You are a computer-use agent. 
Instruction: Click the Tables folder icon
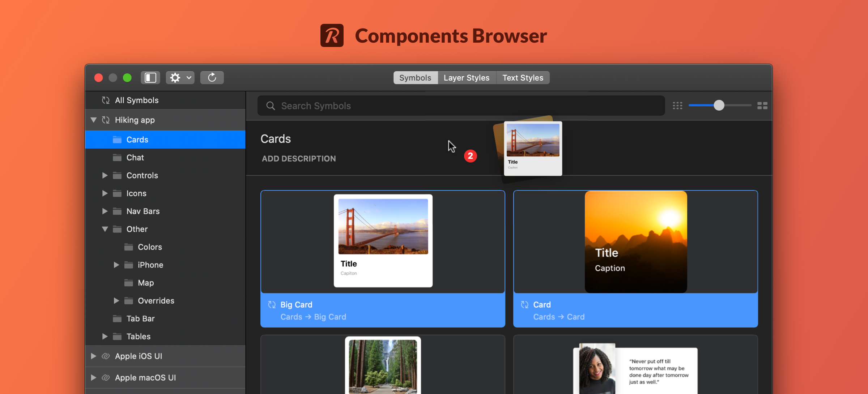[117, 337]
